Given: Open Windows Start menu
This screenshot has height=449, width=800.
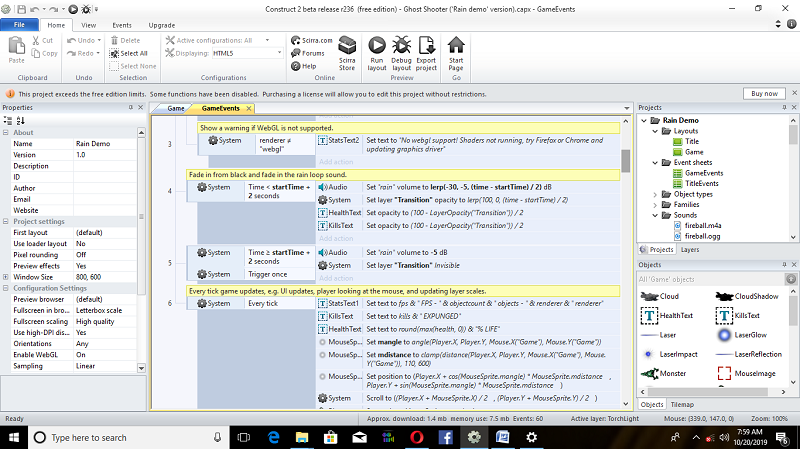Looking at the screenshot, I should click(x=14, y=437).
